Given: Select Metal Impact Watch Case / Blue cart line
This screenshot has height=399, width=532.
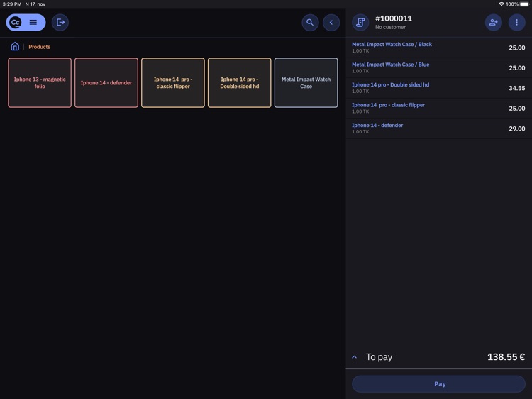Looking at the screenshot, I should point(438,68).
